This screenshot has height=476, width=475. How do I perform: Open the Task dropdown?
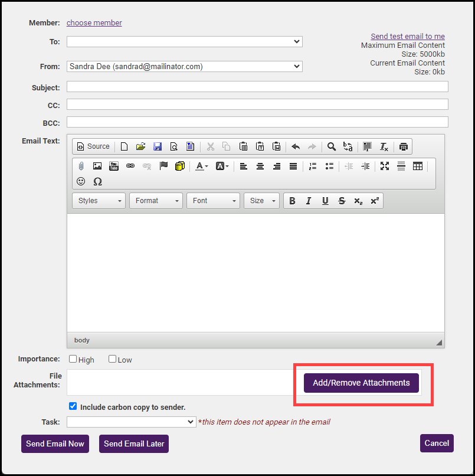point(131,422)
